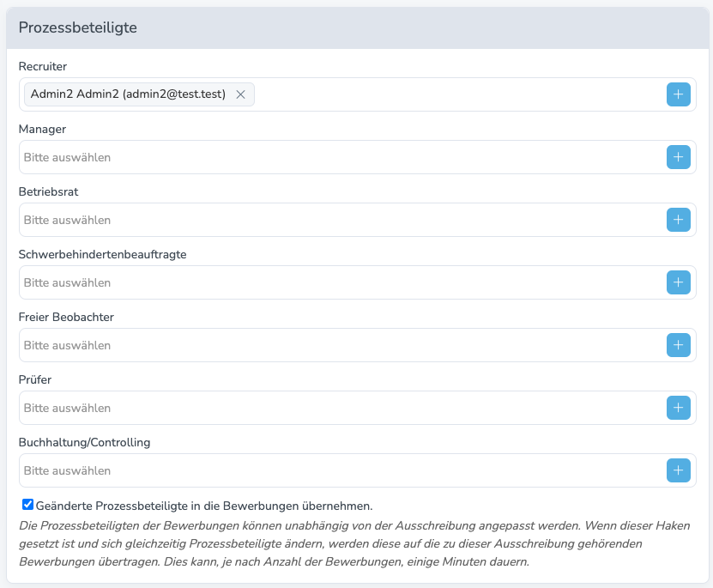Click the plus button in Betriebsrat row
The image size is (713, 588).
pos(678,220)
